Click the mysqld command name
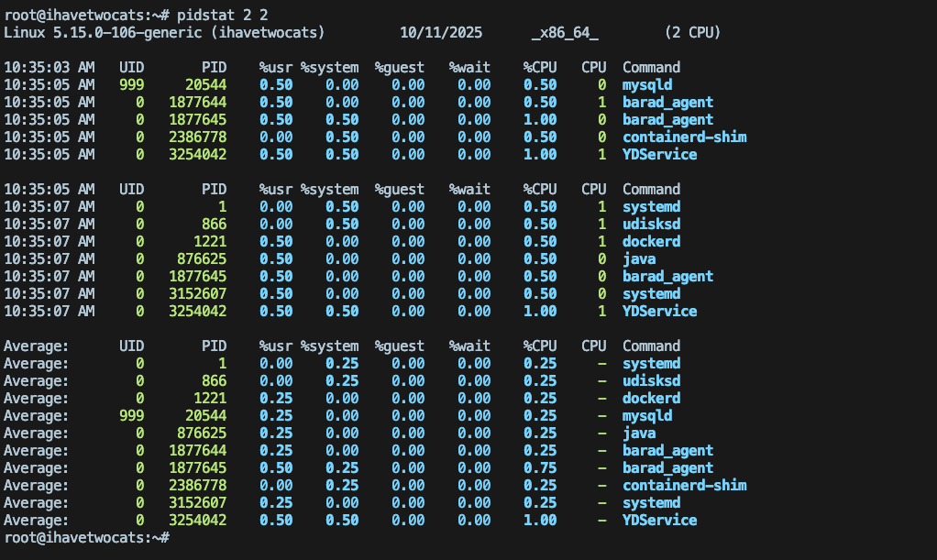 tap(645, 83)
